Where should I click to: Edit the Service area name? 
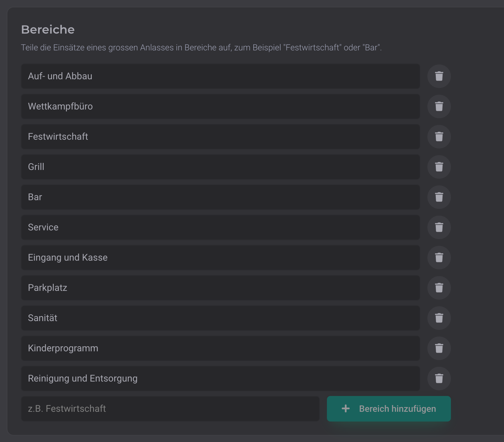(x=220, y=227)
